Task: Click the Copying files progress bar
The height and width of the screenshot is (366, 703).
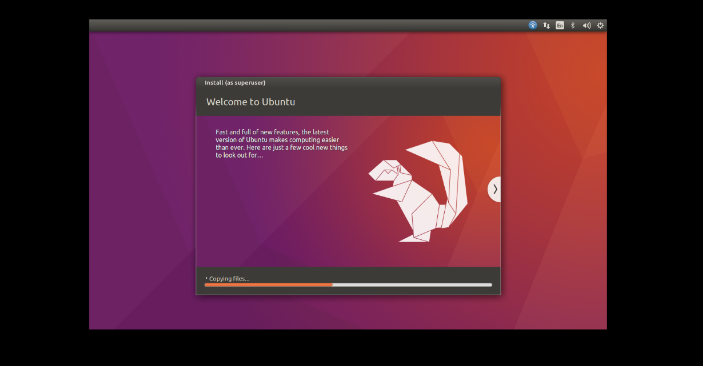Action: coord(348,285)
